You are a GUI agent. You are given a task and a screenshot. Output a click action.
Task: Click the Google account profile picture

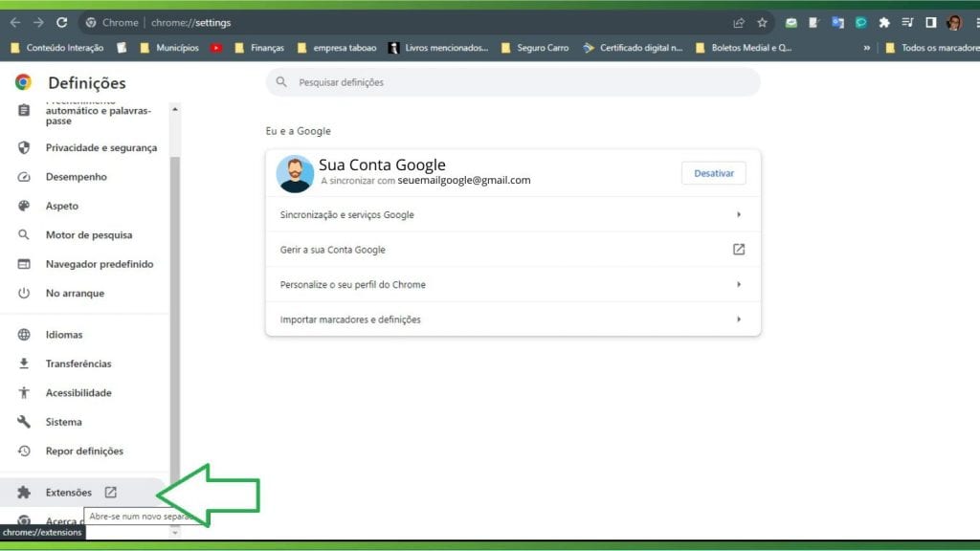[x=295, y=173]
